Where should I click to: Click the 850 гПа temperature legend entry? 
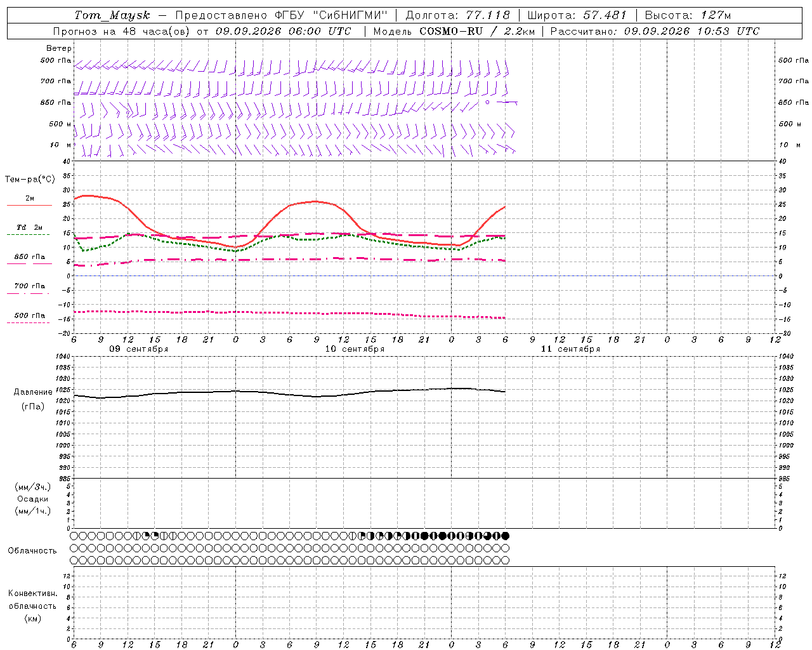29,257
